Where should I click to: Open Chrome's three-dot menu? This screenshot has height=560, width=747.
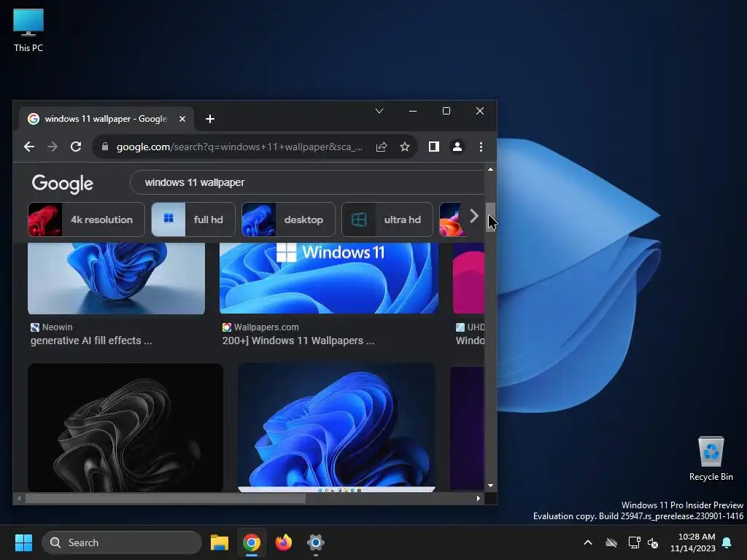[x=481, y=147]
